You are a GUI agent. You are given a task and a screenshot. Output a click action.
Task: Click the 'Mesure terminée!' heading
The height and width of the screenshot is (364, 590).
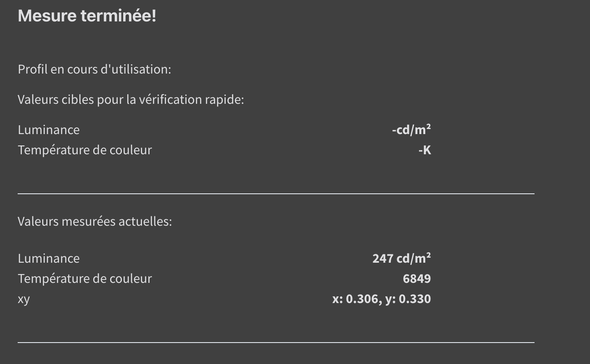click(x=87, y=16)
